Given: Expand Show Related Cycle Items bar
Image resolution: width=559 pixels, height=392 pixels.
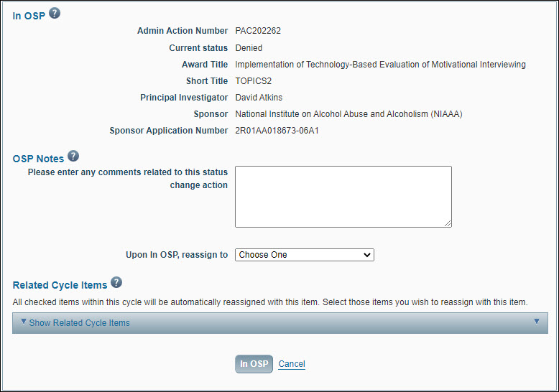Looking at the screenshot, I should (x=279, y=323).
